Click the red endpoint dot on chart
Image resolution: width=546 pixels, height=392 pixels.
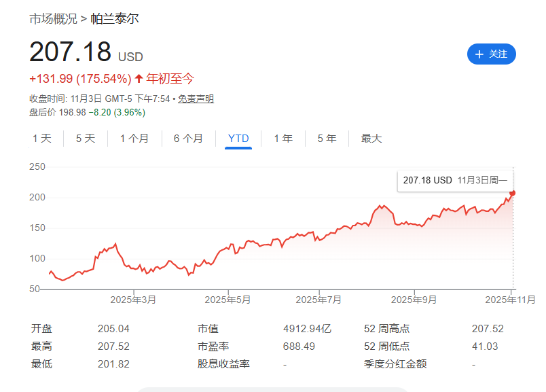point(513,193)
